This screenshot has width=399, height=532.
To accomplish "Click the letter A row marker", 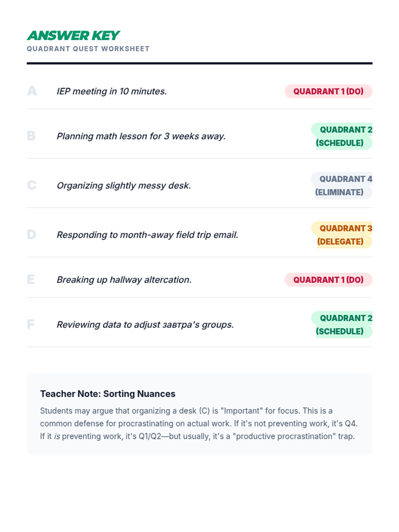I will point(32,91).
